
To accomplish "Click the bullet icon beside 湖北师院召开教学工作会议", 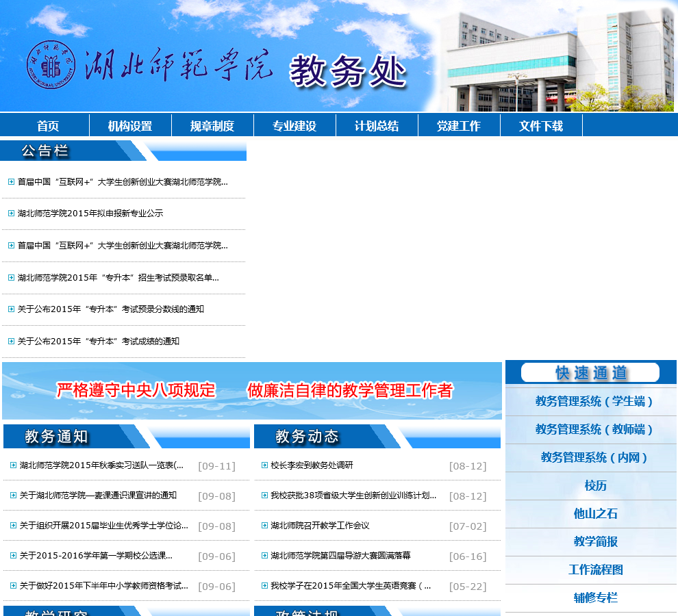I will (x=264, y=525).
